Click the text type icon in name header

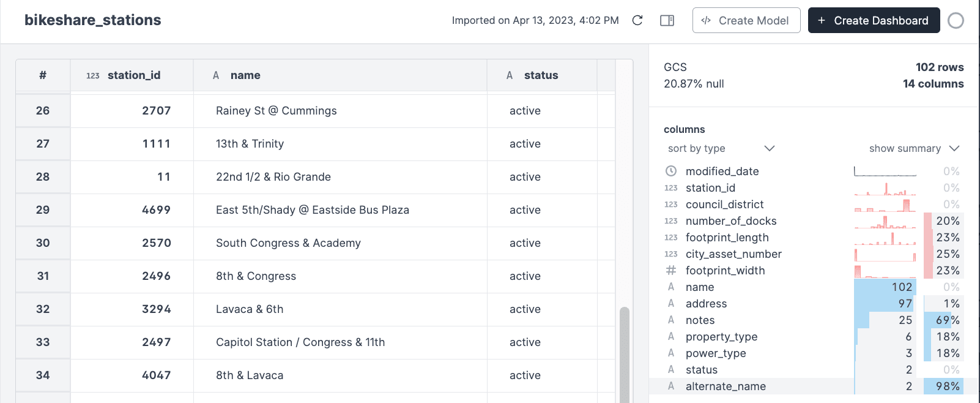click(x=216, y=75)
